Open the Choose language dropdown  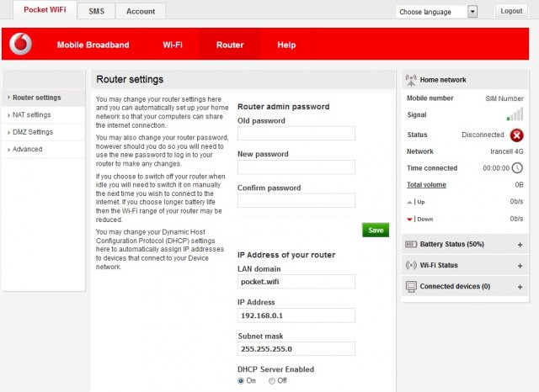pyautogui.click(x=437, y=12)
